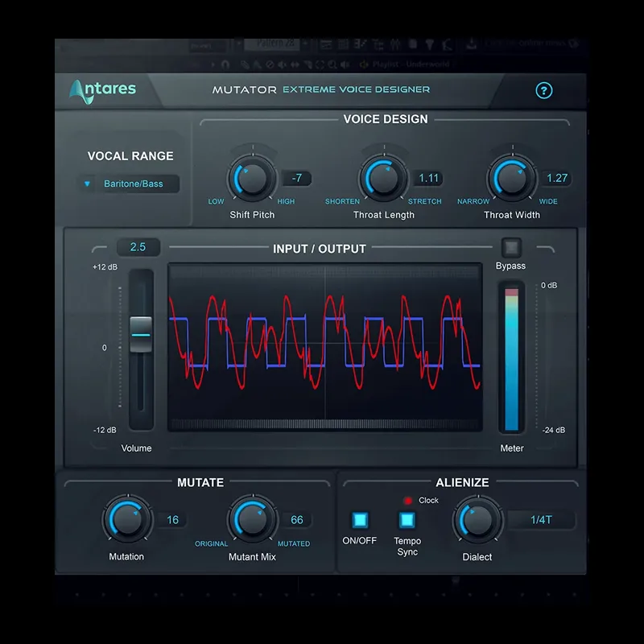This screenshot has width=644, height=644.
Task: Click the Throat Length knob
Action: tap(384, 178)
